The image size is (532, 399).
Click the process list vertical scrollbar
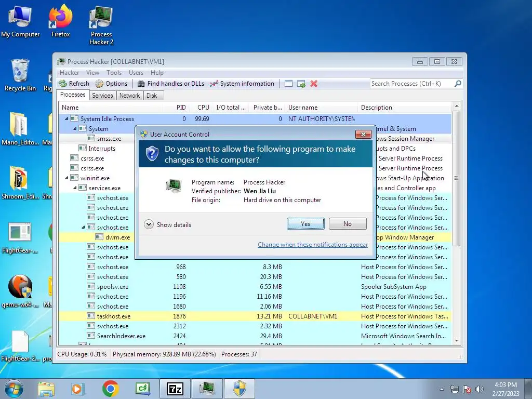tap(456, 178)
